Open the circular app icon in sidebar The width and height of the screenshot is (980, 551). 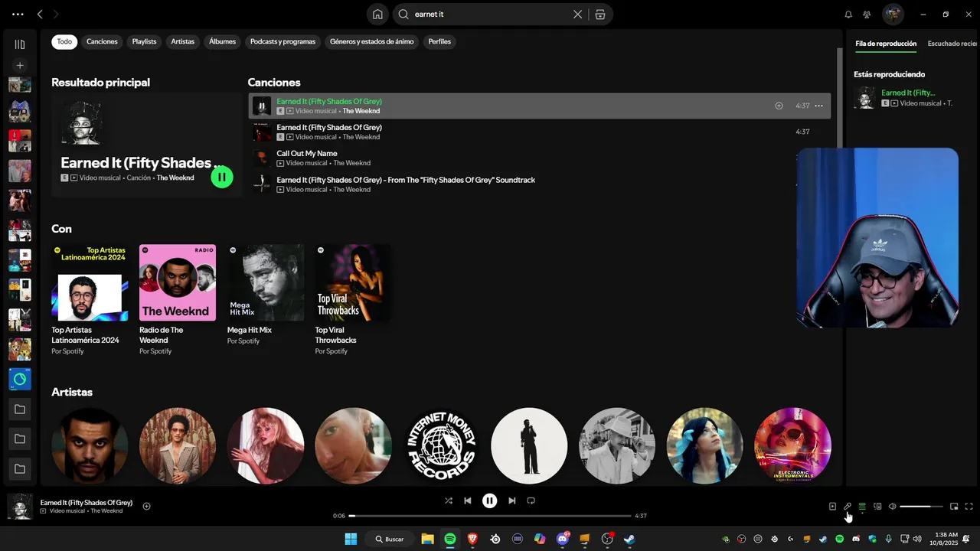coord(20,379)
